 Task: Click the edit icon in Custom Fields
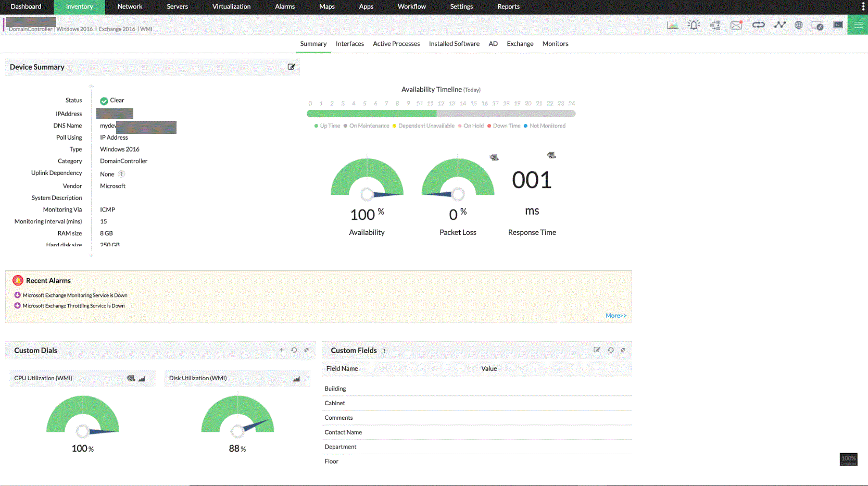click(597, 350)
